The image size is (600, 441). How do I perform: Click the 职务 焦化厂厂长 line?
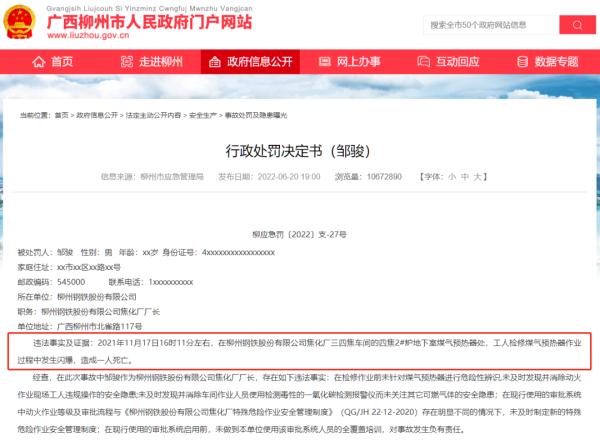coord(88,312)
